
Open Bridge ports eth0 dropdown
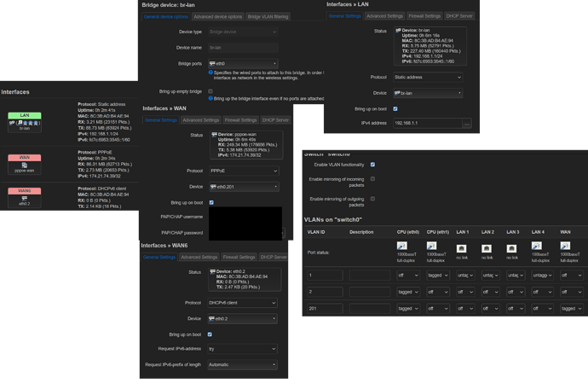[x=244, y=63]
